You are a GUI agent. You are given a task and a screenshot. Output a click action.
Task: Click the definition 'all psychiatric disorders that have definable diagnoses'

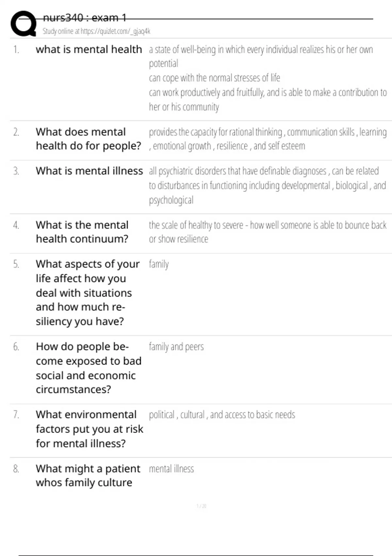[x=268, y=185]
